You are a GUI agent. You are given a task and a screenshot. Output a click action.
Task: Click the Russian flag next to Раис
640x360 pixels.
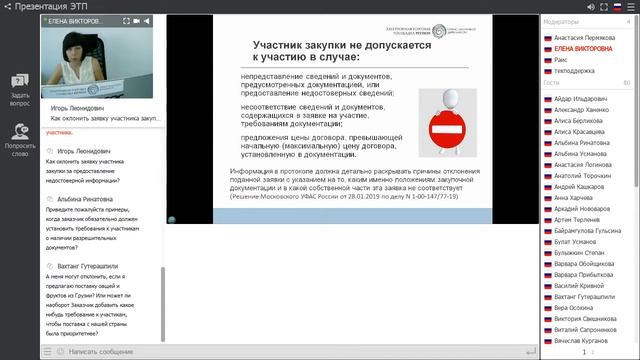coord(548,60)
